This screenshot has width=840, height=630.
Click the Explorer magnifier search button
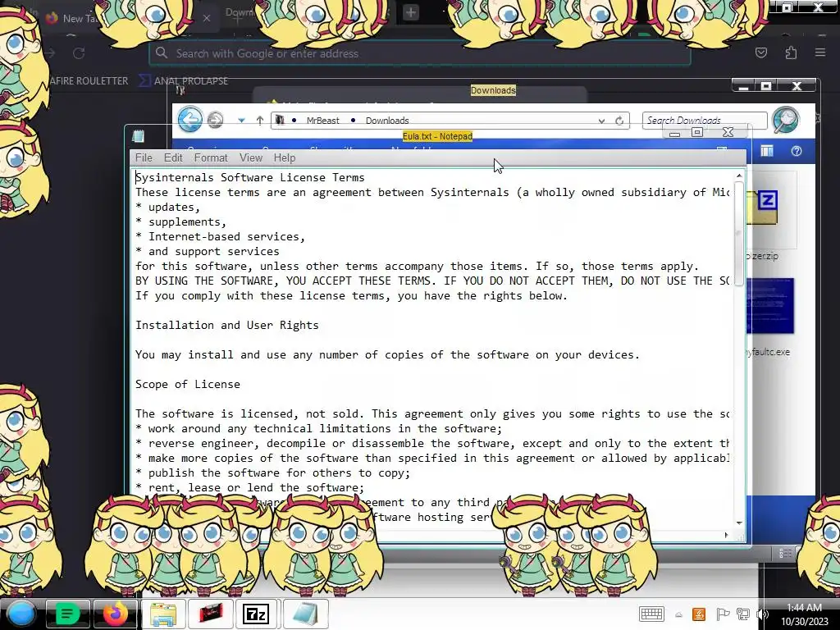tap(786, 120)
